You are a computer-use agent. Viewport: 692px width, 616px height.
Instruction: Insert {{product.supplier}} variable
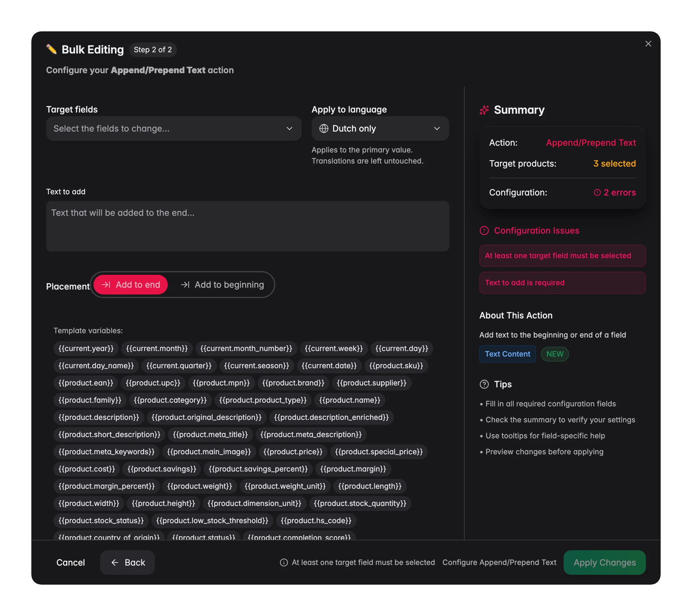[x=372, y=383]
